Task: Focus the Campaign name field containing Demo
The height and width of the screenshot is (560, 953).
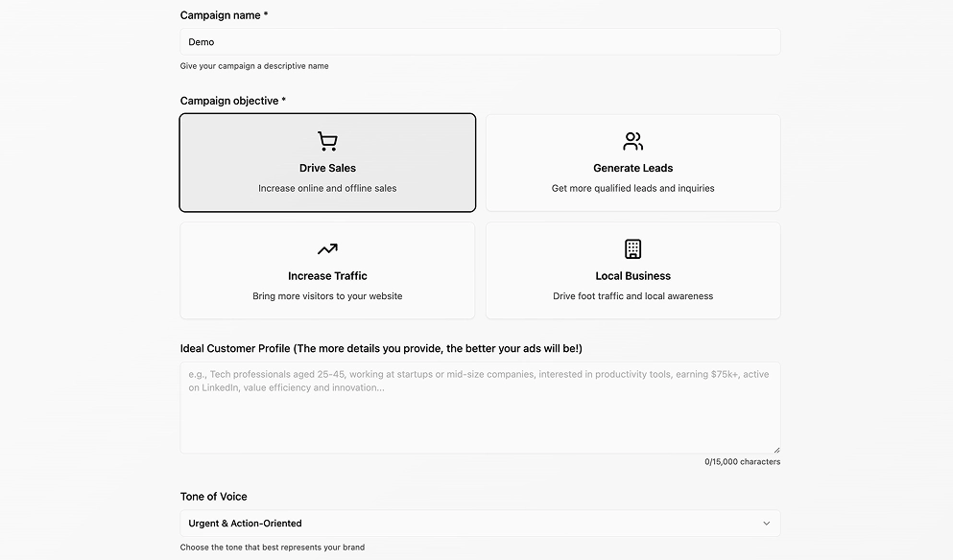Action: pos(480,42)
